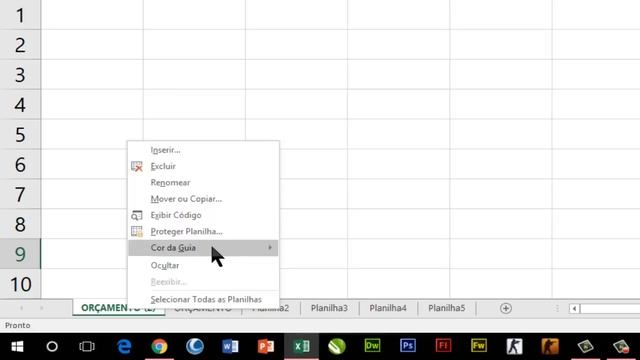Select row header 7
This screenshot has width=640, height=360.
20,194
